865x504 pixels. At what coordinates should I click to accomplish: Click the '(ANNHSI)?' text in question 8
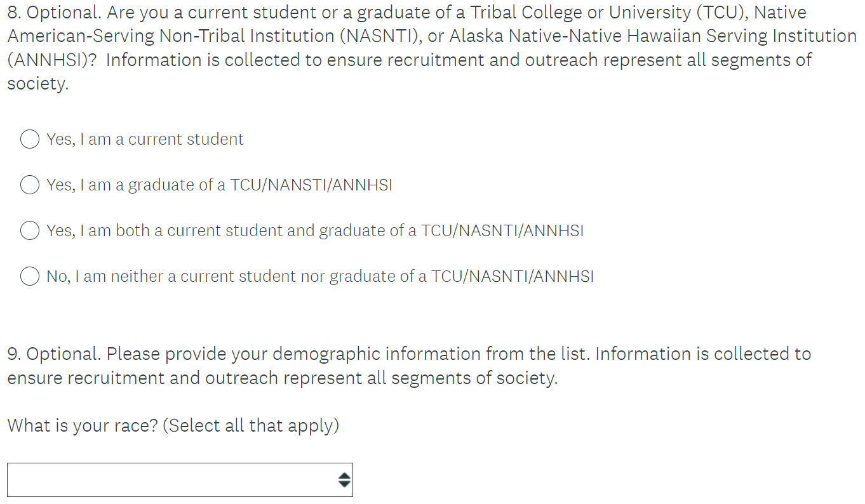[51, 60]
